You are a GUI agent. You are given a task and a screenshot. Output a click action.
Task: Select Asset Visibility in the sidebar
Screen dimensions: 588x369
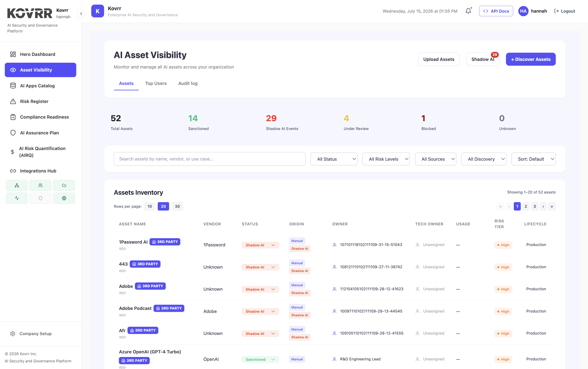pos(40,70)
